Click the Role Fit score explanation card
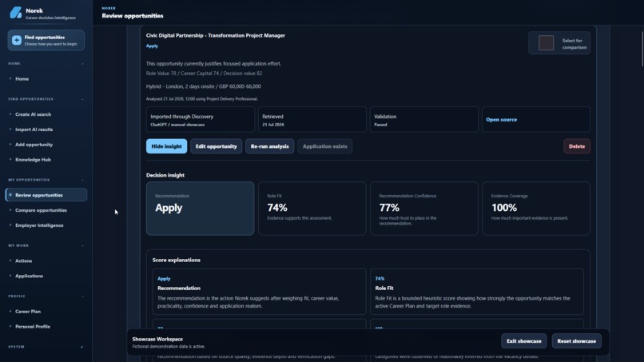The height and width of the screenshot is (362, 644). pos(477,292)
